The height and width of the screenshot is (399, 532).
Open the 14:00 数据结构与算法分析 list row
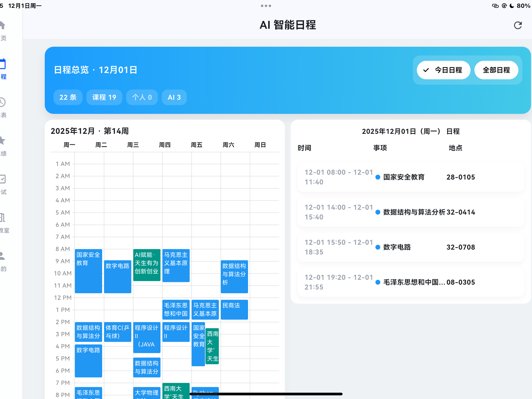410,212
